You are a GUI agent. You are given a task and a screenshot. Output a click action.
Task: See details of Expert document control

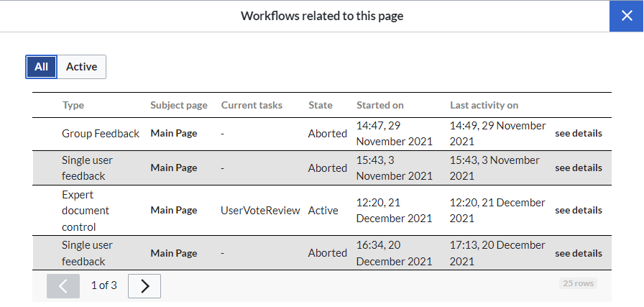click(579, 211)
